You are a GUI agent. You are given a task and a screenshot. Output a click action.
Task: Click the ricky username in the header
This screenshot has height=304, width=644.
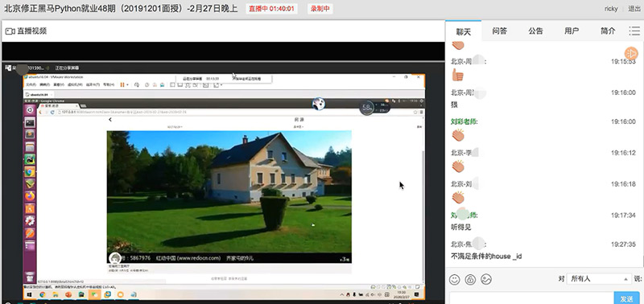611,9
